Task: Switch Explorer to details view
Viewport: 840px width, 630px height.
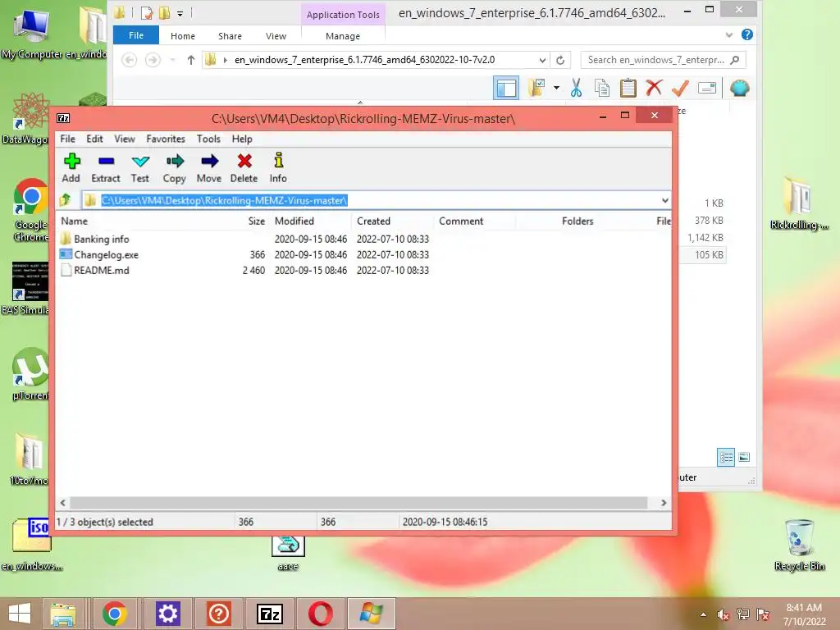Action: point(726,457)
